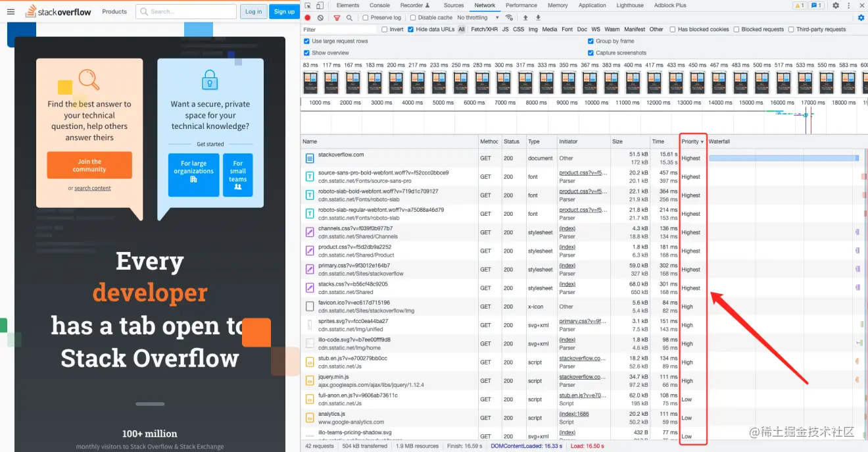
Task: Export HAR with the download arrow
Action: point(538,18)
